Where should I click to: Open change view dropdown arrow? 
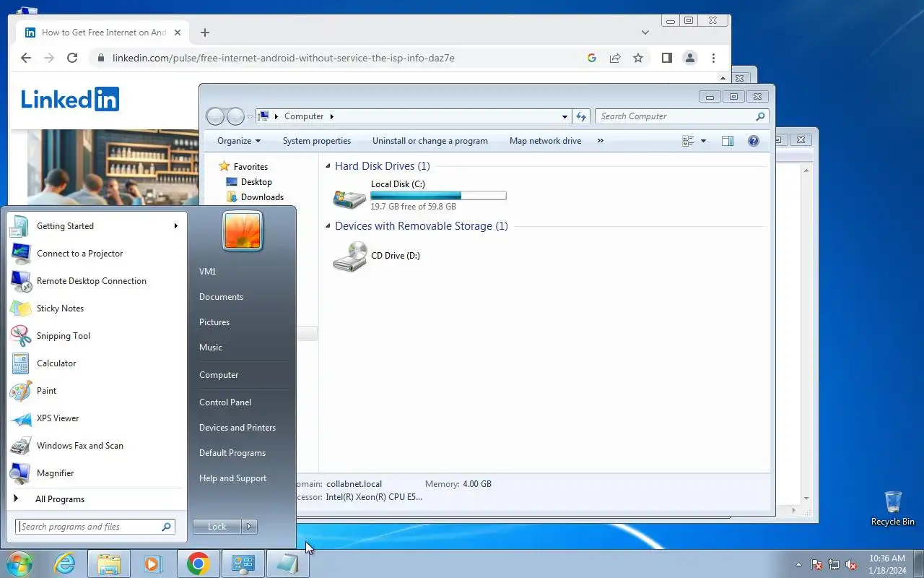703,141
